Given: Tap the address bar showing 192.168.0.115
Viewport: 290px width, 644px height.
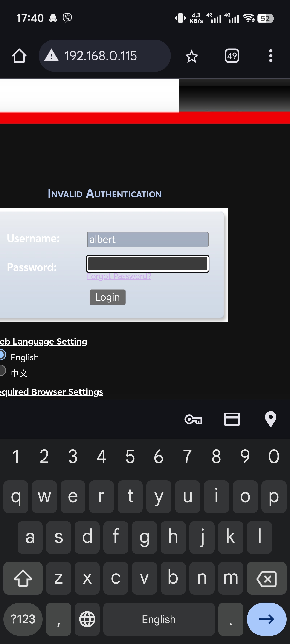Looking at the screenshot, I should coord(110,56).
